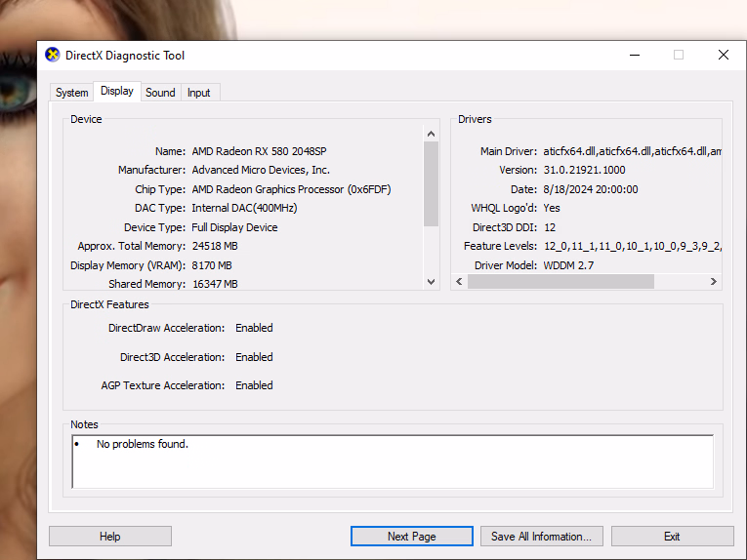Click Save All Information button
This screenshot has height=560, width=747.
pos(542,537)
